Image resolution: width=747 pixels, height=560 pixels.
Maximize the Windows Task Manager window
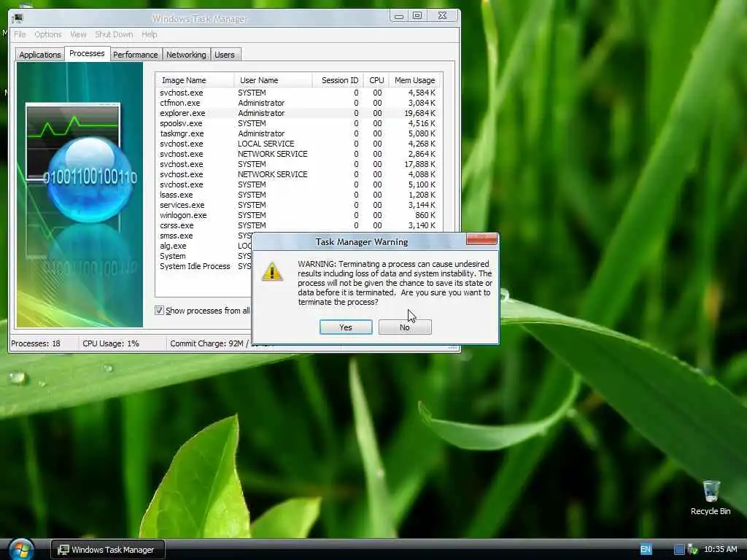coord(417,16)
